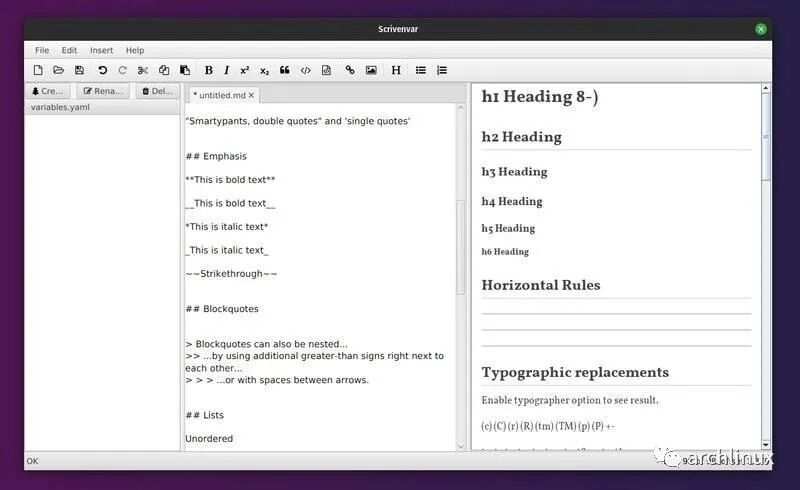Insert inline code with the code icon
Screen dimensions: 800x490
[306, 70]
